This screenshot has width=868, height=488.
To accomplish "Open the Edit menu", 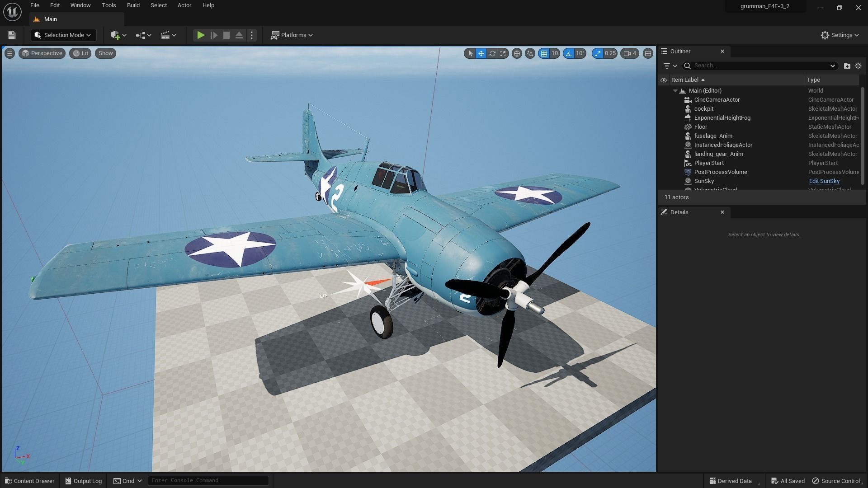I will click(x=55, y=5).
